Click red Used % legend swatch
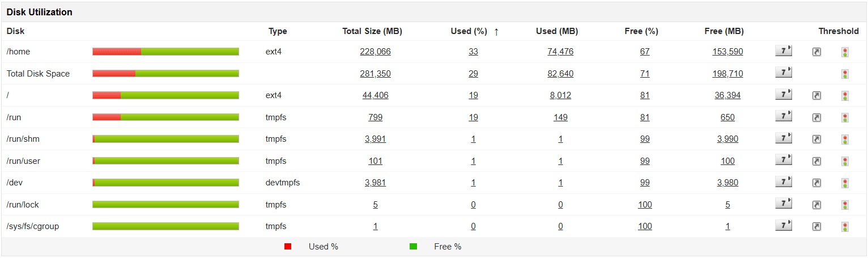Screen dimensions: 868x258 [288, 247]
